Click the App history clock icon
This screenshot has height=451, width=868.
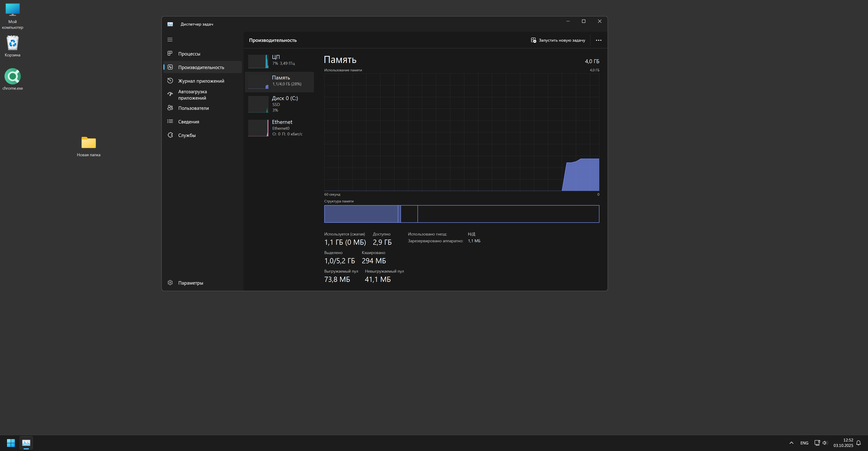(x=170, y=81)
